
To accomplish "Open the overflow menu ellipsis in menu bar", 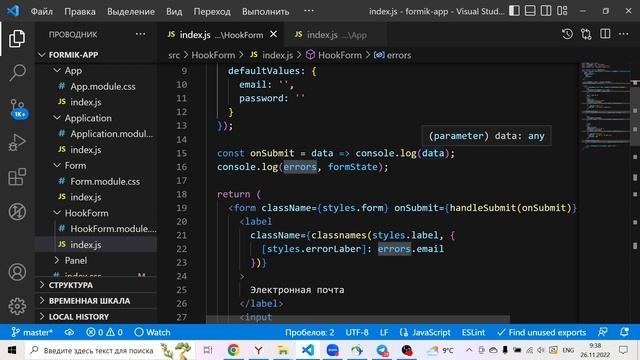I will click(309, 11).
